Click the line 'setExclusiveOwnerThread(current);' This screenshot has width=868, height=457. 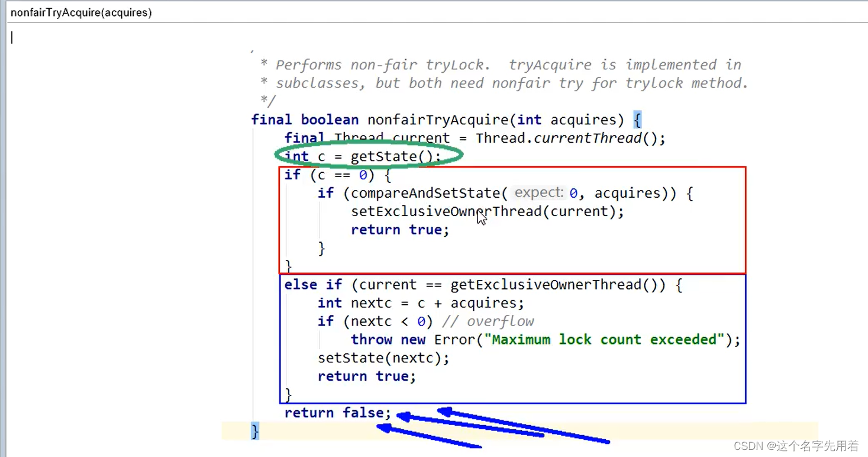488,212
